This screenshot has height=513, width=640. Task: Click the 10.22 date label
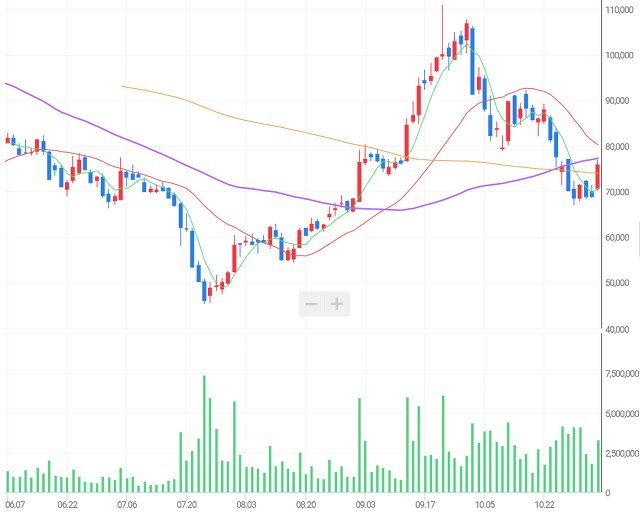click(x=544, y=505)
